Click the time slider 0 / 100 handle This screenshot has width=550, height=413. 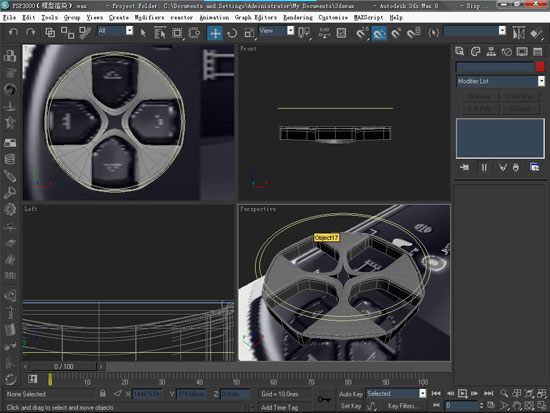pos(63,366)
